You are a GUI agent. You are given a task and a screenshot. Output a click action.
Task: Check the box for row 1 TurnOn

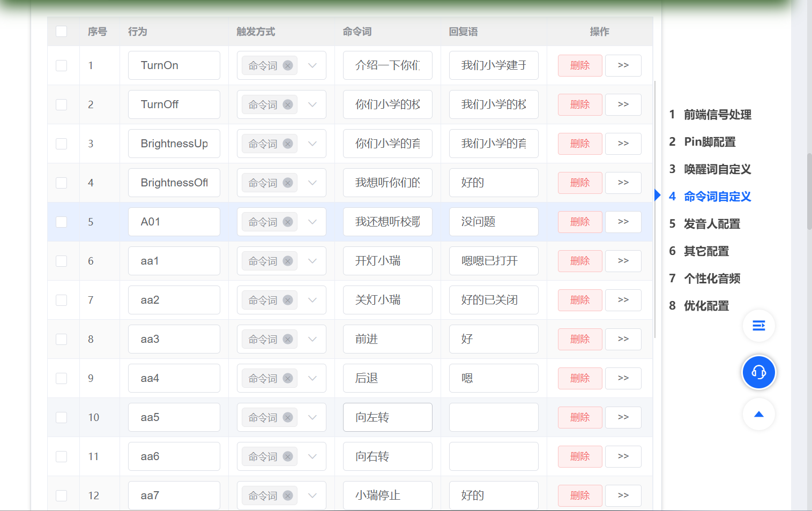tap(62, 65)
